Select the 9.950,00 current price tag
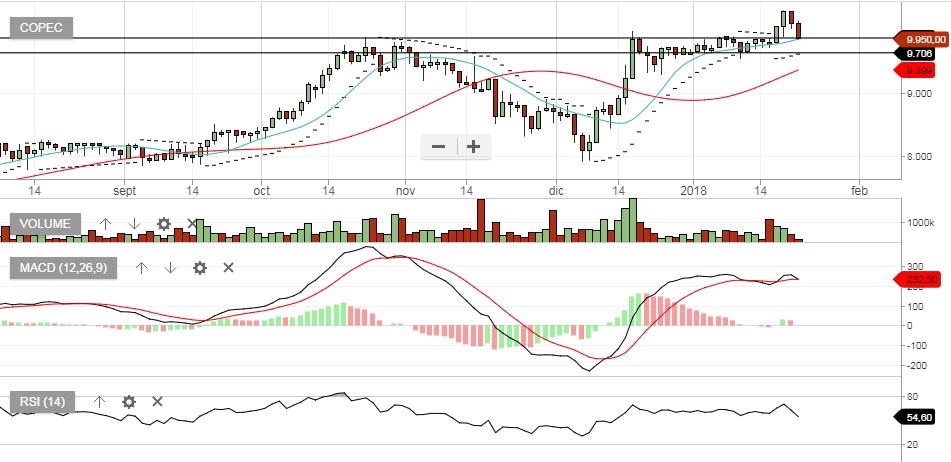 tap(922, 40)
